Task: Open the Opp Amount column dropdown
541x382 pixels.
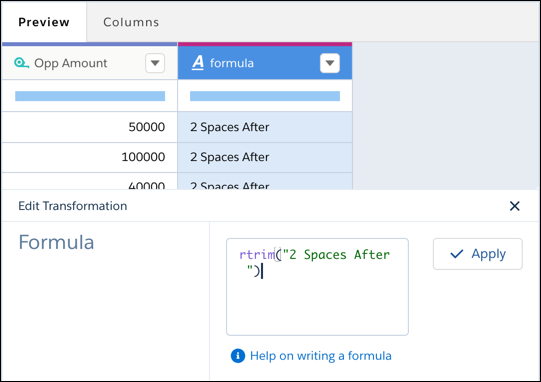Action: pyautogui.click(x=155, y=63)
